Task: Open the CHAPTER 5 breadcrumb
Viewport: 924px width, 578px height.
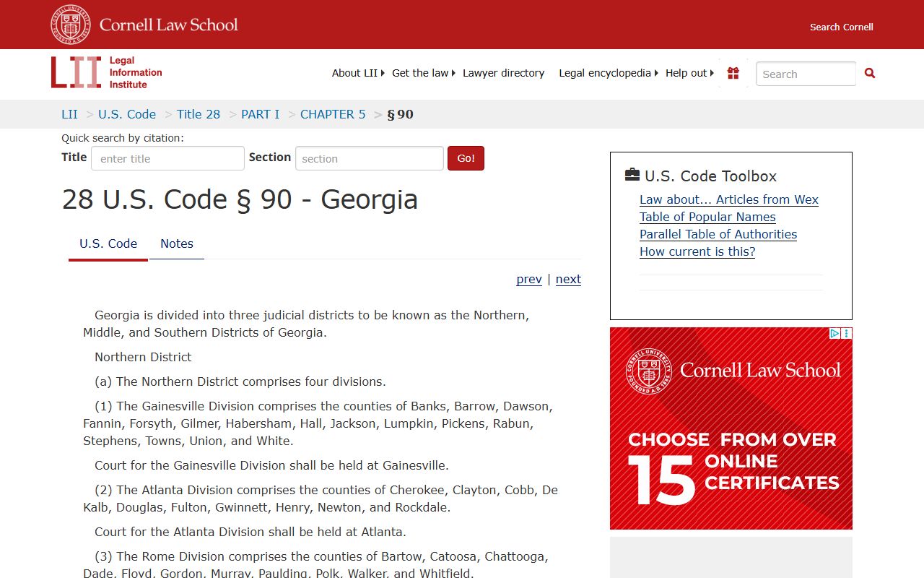Action: (x=333, y=114)
